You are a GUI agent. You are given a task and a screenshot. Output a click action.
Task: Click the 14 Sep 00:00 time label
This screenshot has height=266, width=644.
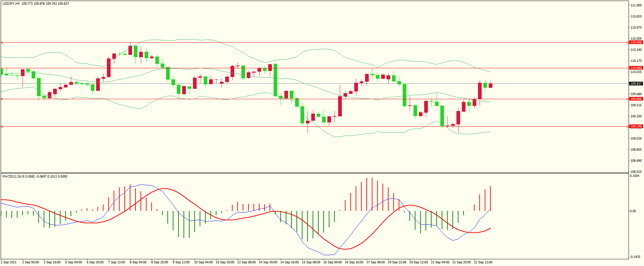(268, 262)
